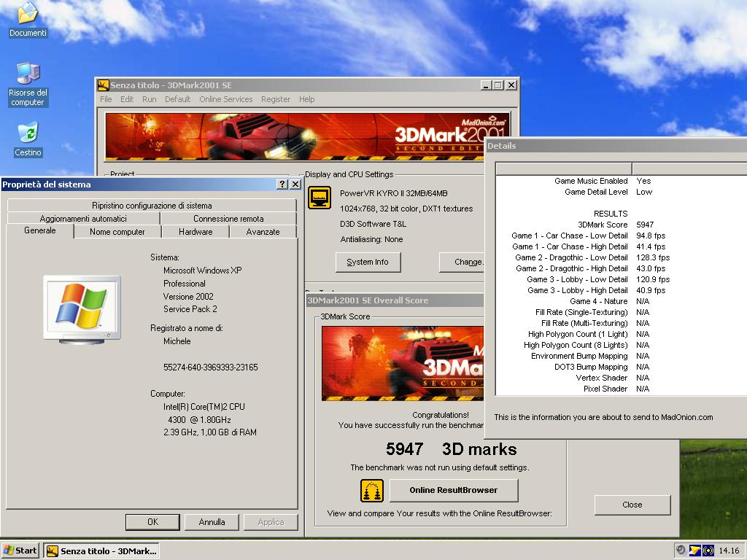The height and width of the screenshot is (560, 747).
Task: Open the File menu in 3DMark
Action: click(106, 99)
